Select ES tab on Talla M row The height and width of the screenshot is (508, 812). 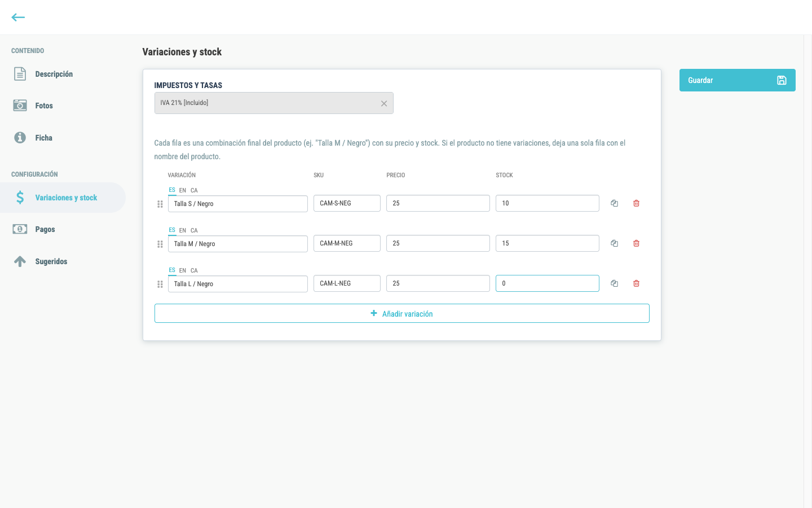click(172, 230)
